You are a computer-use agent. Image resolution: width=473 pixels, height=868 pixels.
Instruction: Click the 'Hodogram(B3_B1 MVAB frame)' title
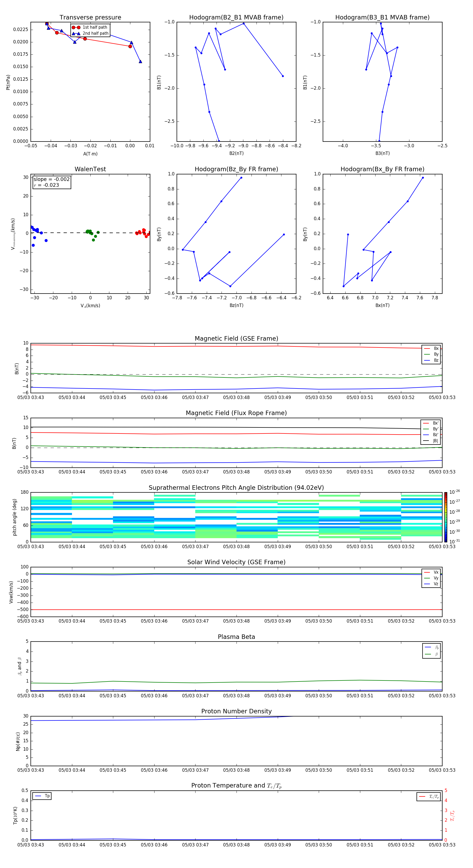[x=382, y=18]
